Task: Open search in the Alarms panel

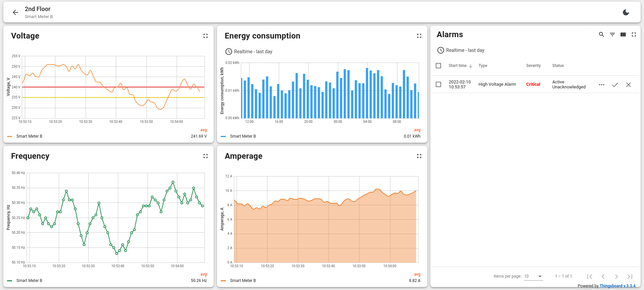Action: [601, 34]
